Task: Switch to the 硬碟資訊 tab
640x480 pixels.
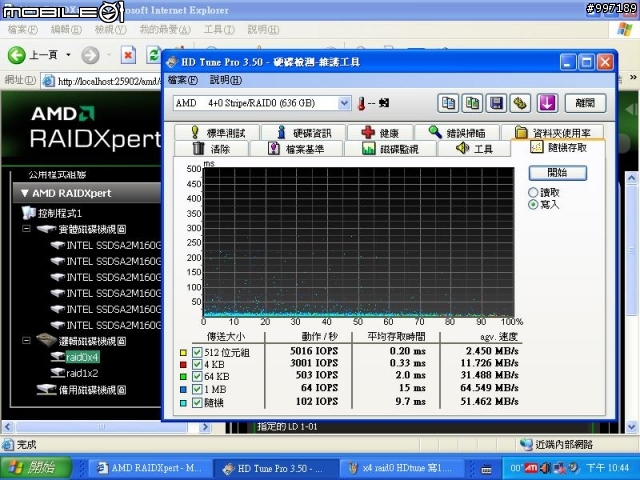Action: pos(304,133)
